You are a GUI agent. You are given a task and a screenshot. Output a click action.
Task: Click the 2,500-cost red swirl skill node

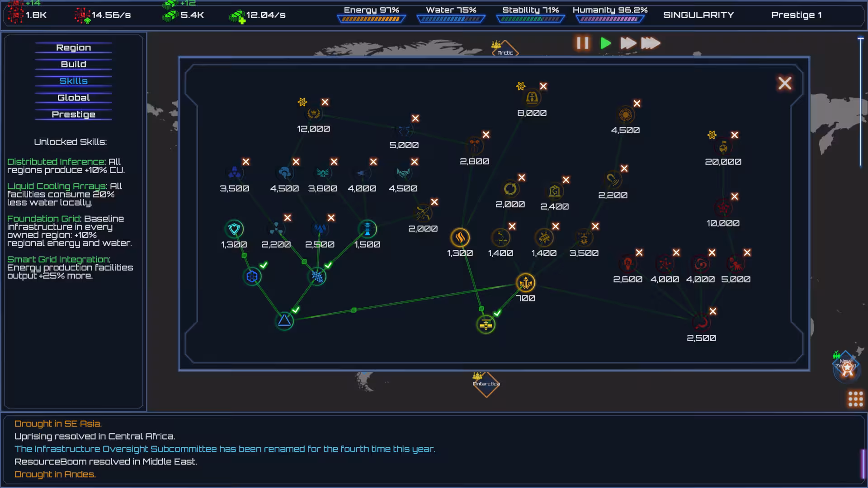[701, 323]
